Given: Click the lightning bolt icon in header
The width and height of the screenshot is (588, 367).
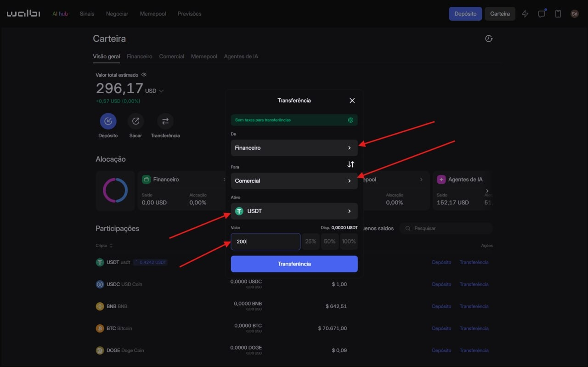Looking at the screenshot, I should click(525, 14).
